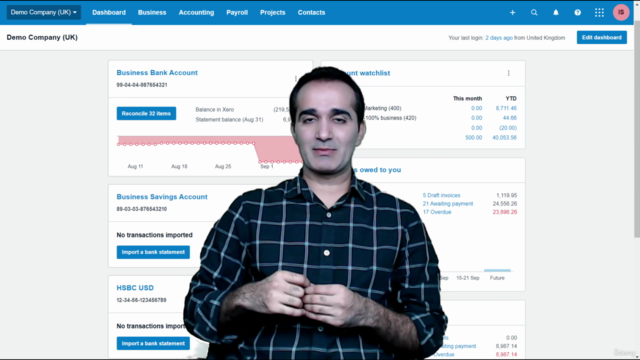Screen dimensions: 640x360
Task: Click the Aug 11 label on bank chart
Action: (x=136, y=167)
